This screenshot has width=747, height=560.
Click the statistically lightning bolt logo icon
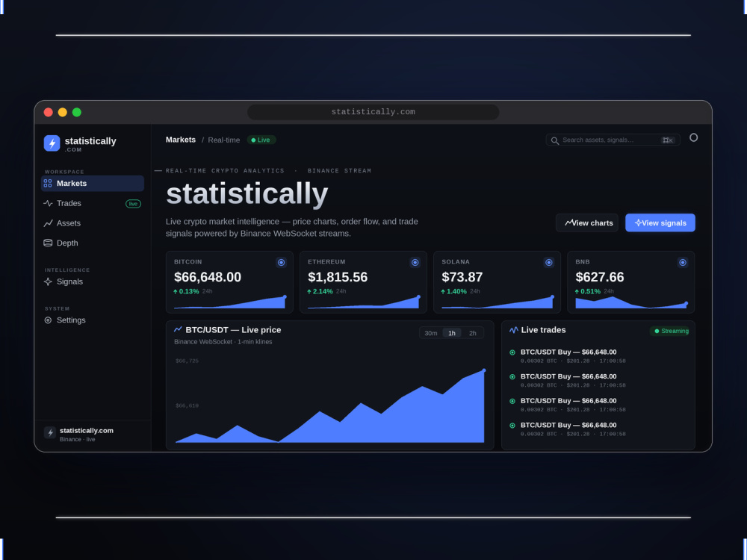pyautogui.click(x=52, y=143)
